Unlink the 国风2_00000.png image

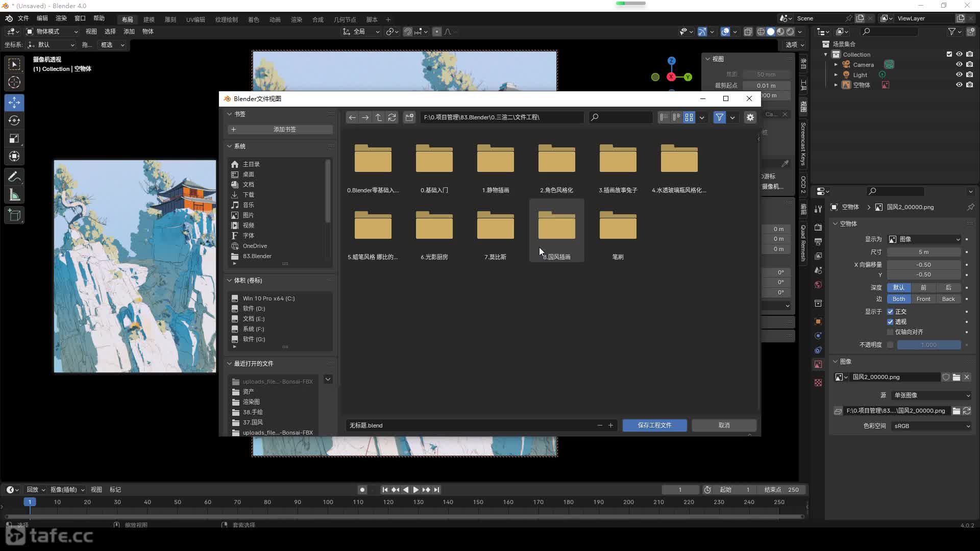(x=967, y=377)
